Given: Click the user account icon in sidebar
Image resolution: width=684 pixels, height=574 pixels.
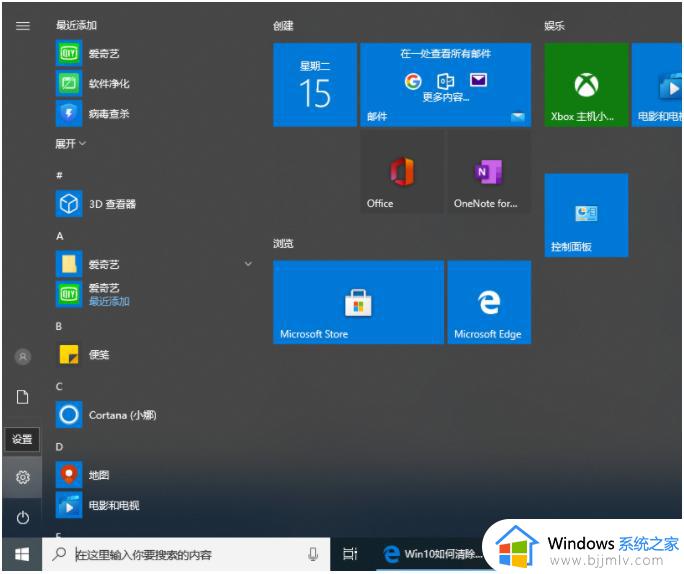Looking at the screenshot, I should (x=23, y=357).
